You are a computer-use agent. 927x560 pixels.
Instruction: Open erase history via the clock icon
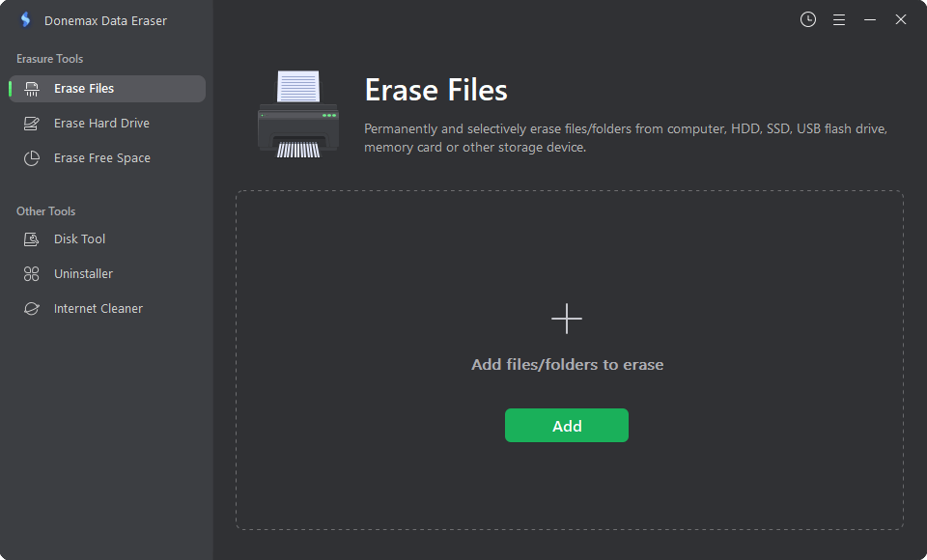[808, 19]
